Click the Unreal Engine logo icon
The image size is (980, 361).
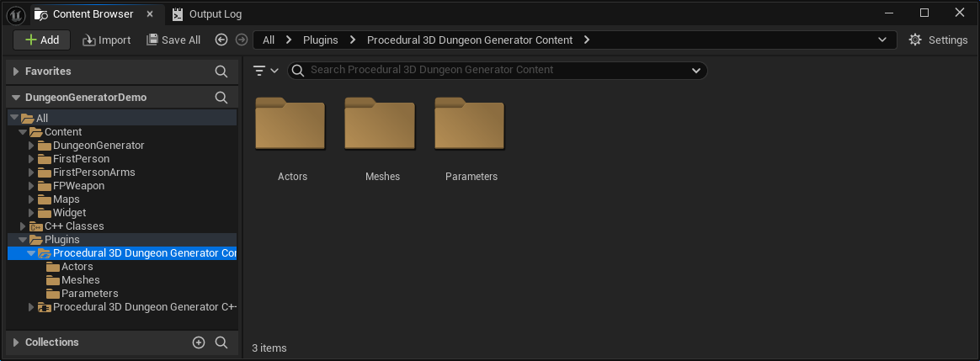[x=16, y=13]
